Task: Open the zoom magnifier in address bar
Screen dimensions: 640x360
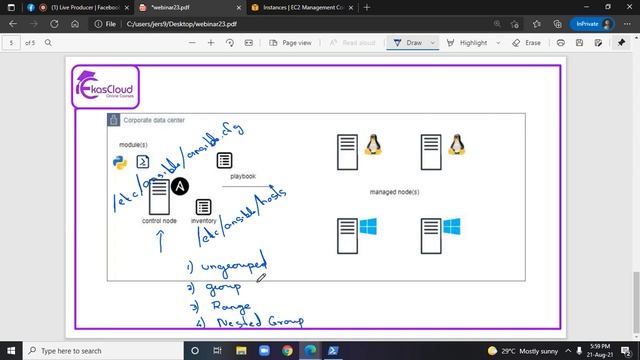Action: pyautogui.click(x=497, y=24)
